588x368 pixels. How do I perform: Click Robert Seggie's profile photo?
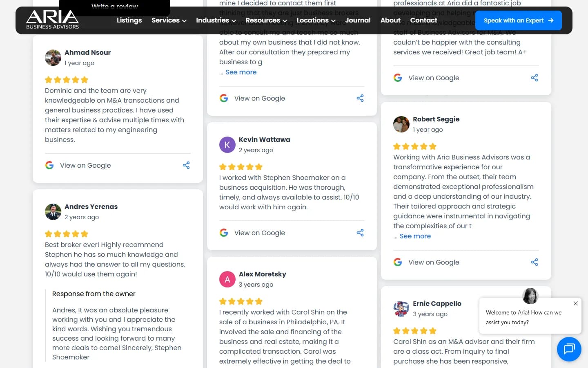click(x=401, y=124)
